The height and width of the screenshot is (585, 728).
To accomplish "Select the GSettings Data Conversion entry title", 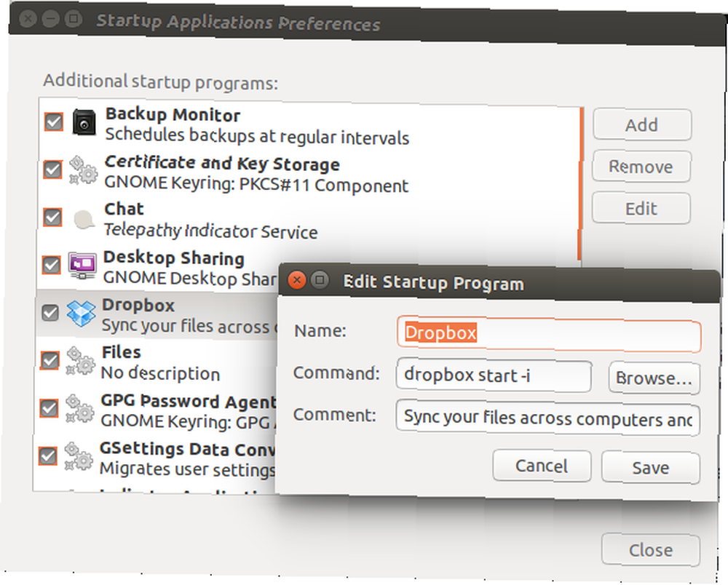I will (188, 450).
